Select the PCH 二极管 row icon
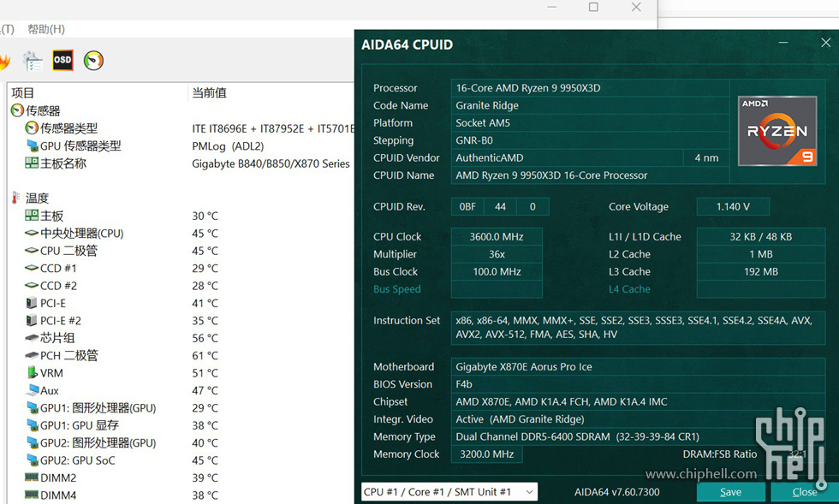The height and width of the screenshot is (504, 839). coord(32,355)
